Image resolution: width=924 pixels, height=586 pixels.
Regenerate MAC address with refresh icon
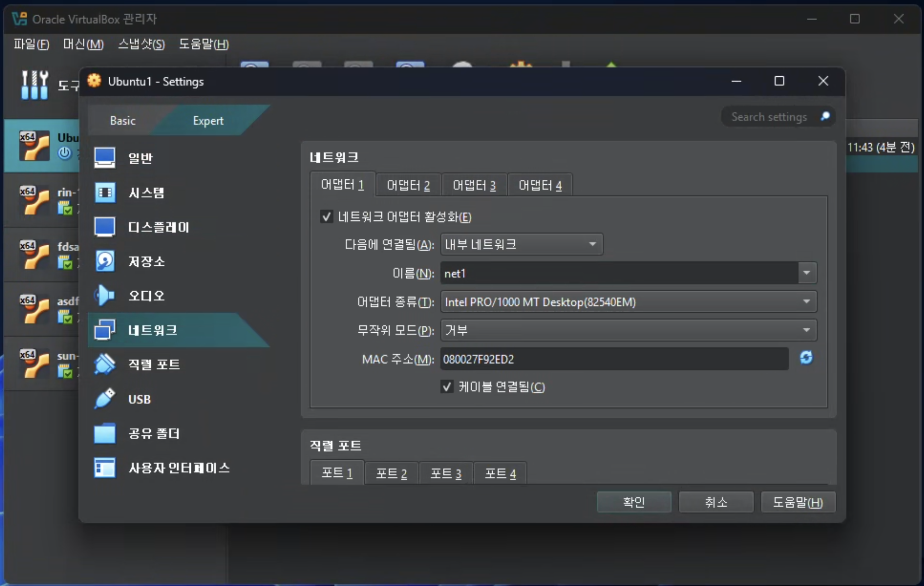[x=806, y=358]
